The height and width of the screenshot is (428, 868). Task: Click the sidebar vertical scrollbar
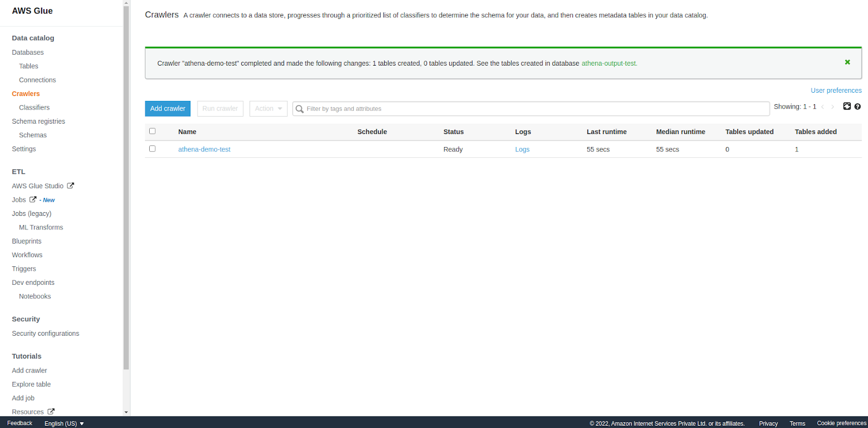[126, 187]
